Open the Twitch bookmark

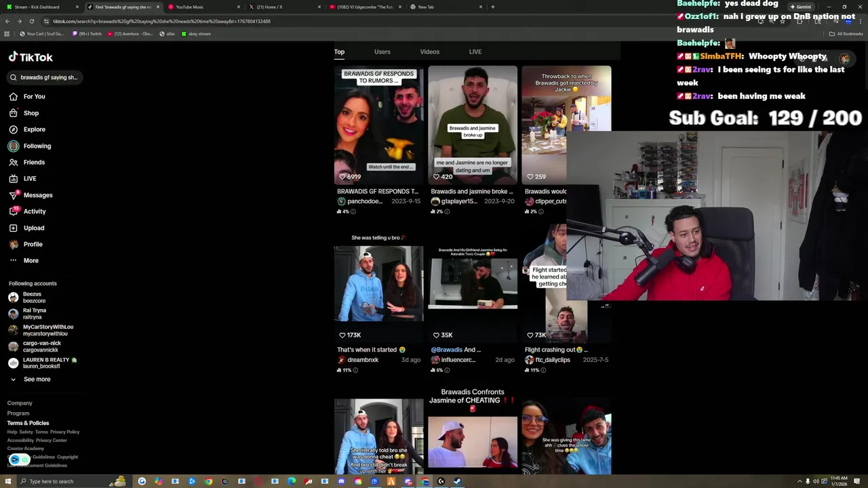click(87, 34)
